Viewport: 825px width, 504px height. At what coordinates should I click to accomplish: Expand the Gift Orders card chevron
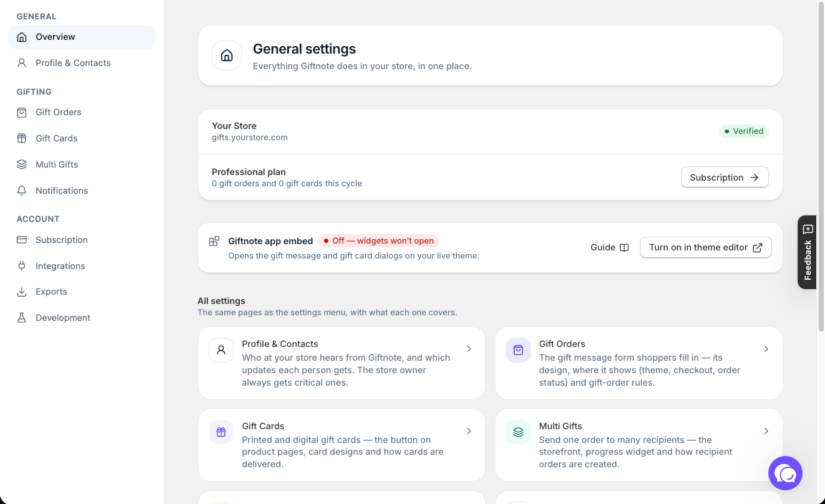pos(766,349)
